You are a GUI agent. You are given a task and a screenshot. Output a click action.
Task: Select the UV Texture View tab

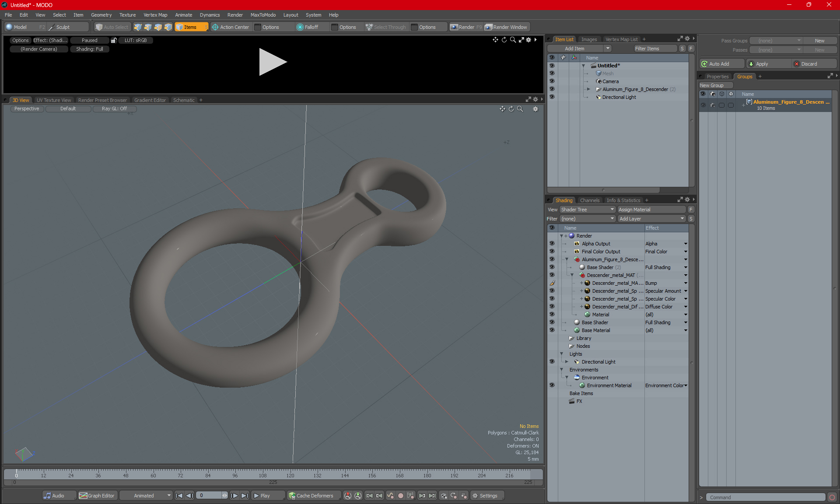[53, 100]
